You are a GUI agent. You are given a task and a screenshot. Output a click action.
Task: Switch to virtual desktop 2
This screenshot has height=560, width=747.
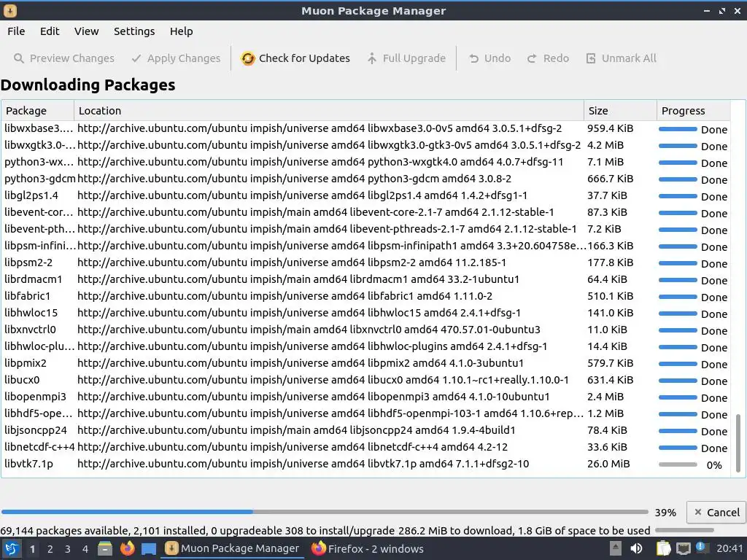tap(50, 549)
